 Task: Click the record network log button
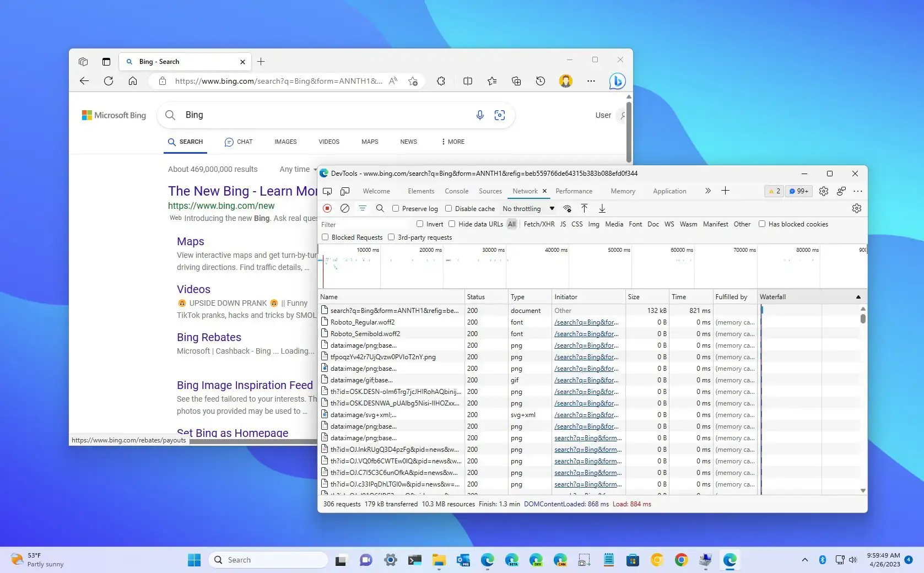(x=327, y=208)
